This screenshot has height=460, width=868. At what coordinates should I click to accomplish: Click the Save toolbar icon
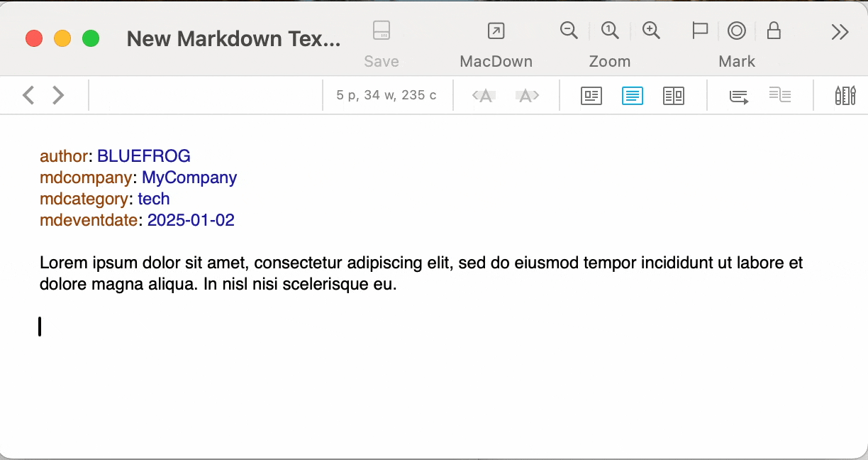(x=382, y=31)
